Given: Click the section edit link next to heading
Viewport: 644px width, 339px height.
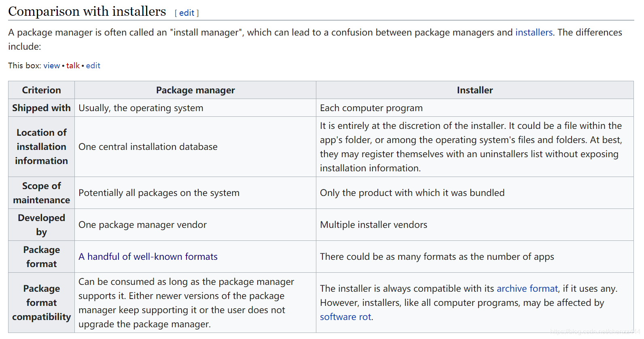Looking at the screenshot, I should point(186,13).
